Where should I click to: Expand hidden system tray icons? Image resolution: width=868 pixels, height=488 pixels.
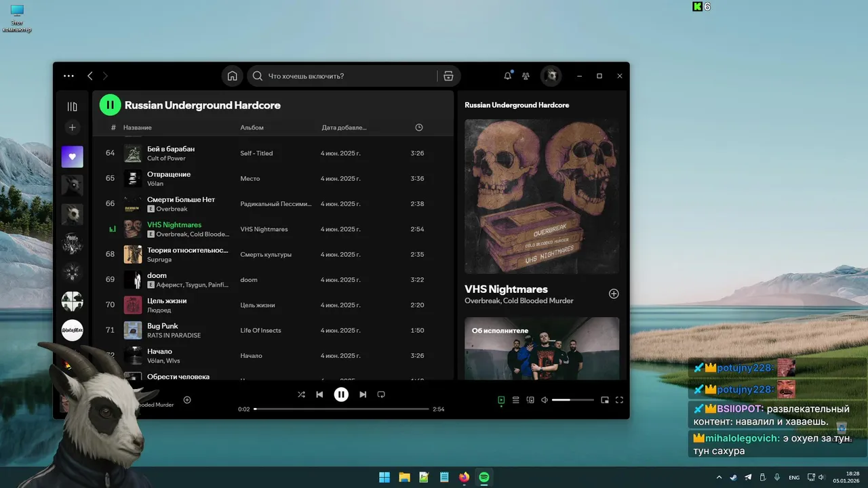coord(719,477)
